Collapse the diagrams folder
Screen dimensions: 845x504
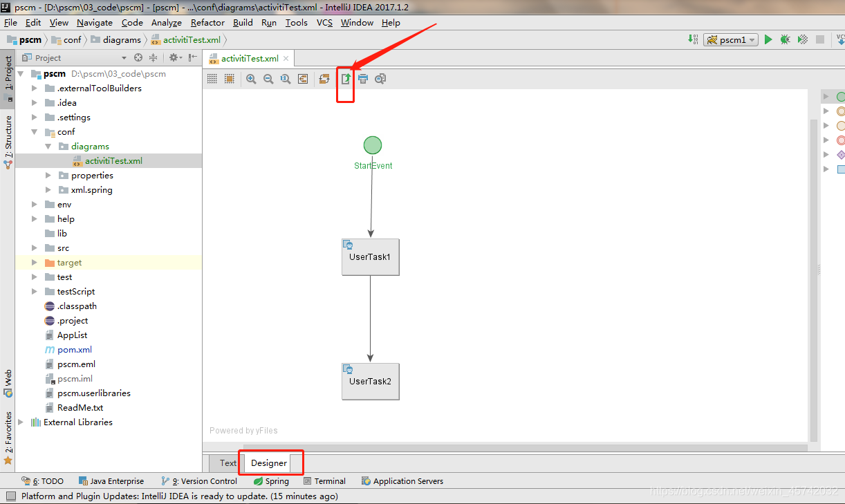[x=48, y=146]
